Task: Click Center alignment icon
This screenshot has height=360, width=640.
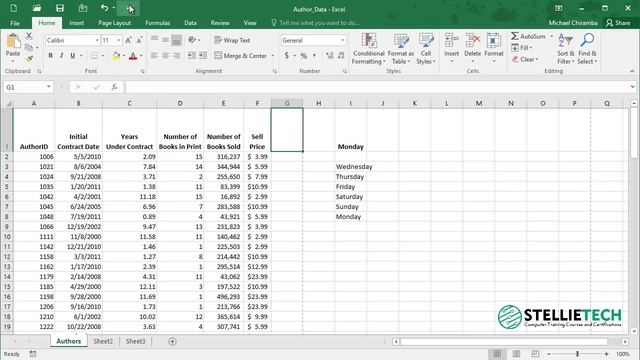Action: 165,56
